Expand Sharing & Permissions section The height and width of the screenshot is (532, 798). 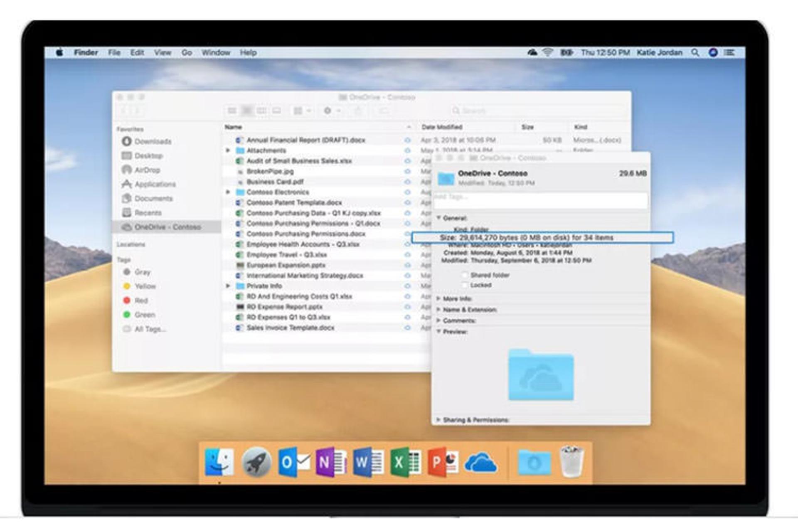[438, 420]
